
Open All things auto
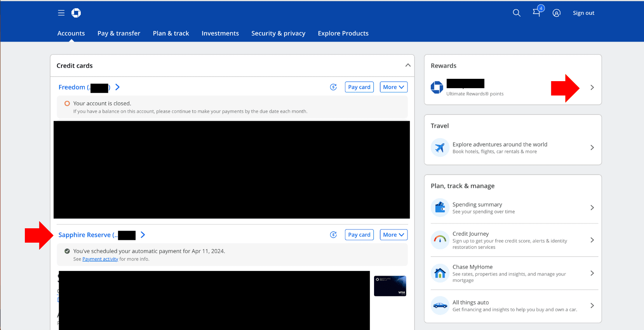470,302
